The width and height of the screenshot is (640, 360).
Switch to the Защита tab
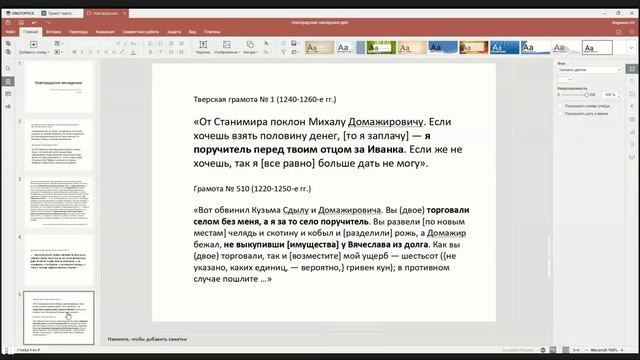[x=174, y=32]
